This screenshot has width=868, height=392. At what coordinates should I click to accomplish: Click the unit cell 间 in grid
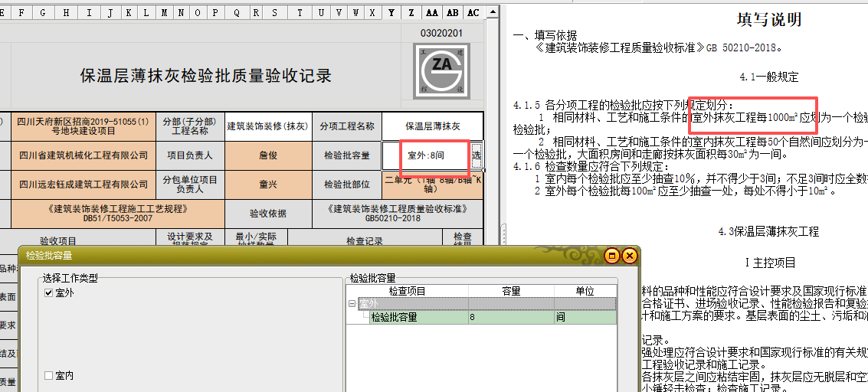point(585,318)
